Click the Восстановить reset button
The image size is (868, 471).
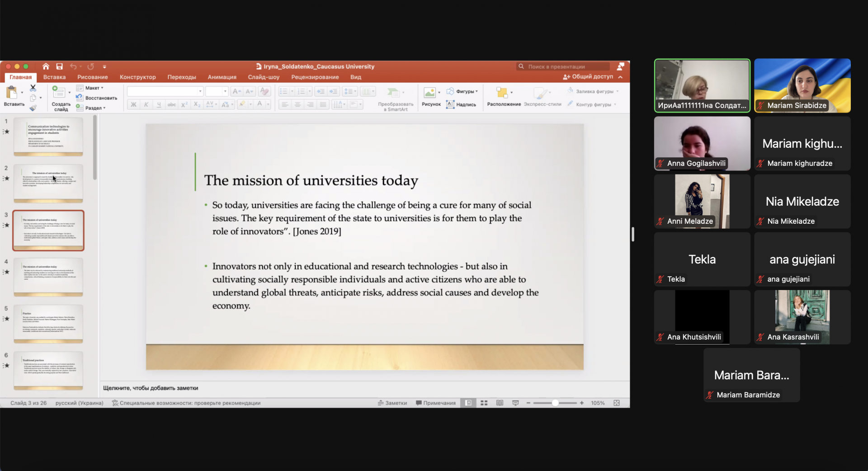pos(97,98)
